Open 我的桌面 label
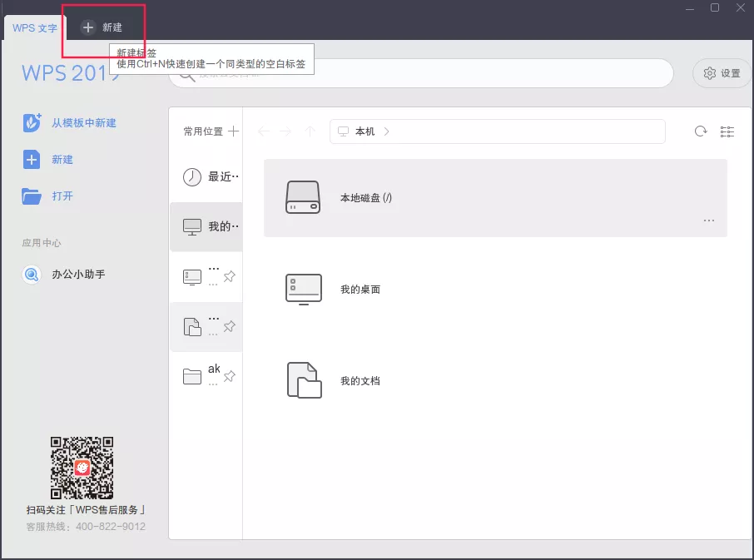Screen dimensions: 754x560 pos(360,290)
